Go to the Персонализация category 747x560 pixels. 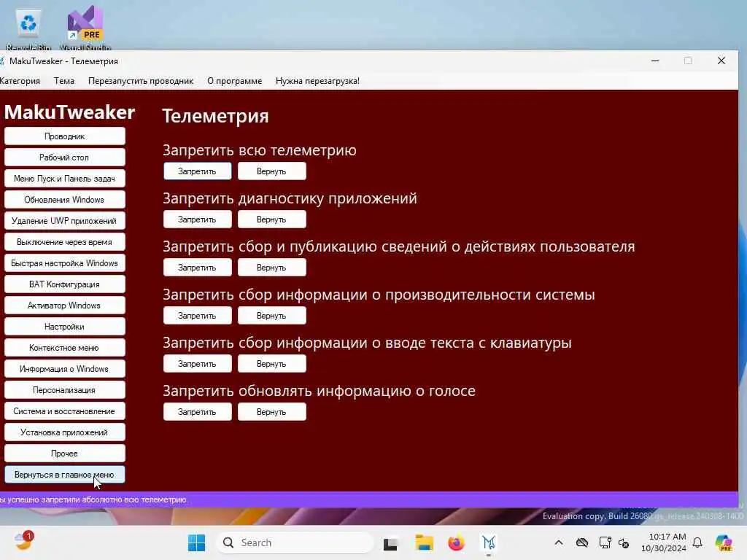[65, 390]
